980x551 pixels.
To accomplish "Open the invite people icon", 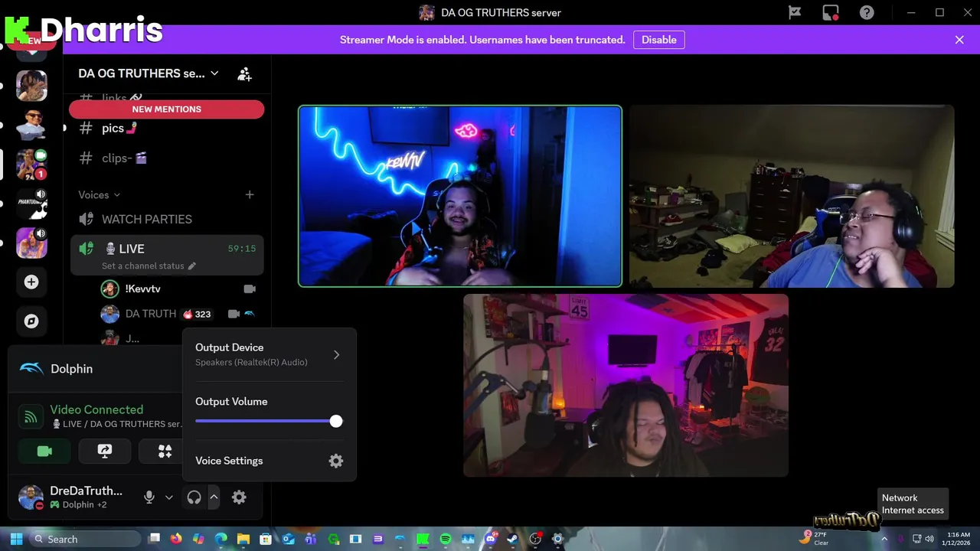I will [x=244, y=73].
